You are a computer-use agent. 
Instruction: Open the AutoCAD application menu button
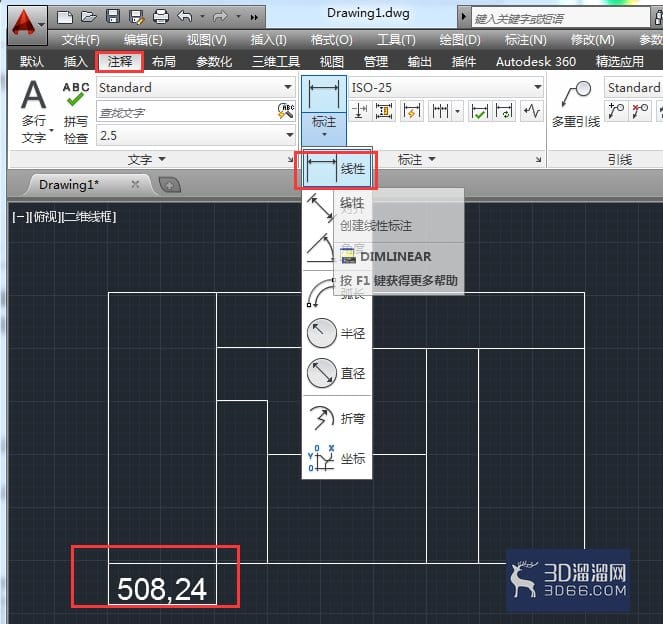coord(27,25)
